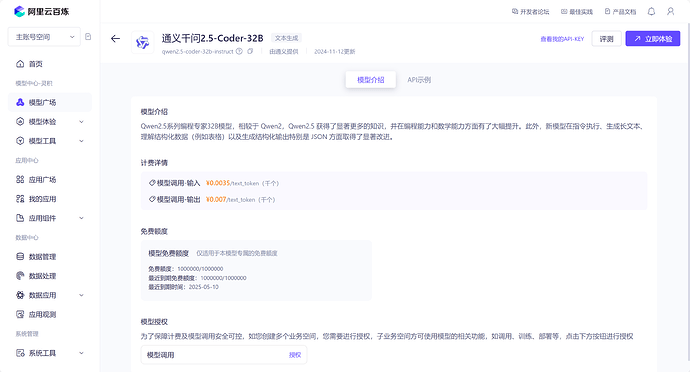Click the 通义千问 model logo

pyautogui.click(x=143, y=42)
